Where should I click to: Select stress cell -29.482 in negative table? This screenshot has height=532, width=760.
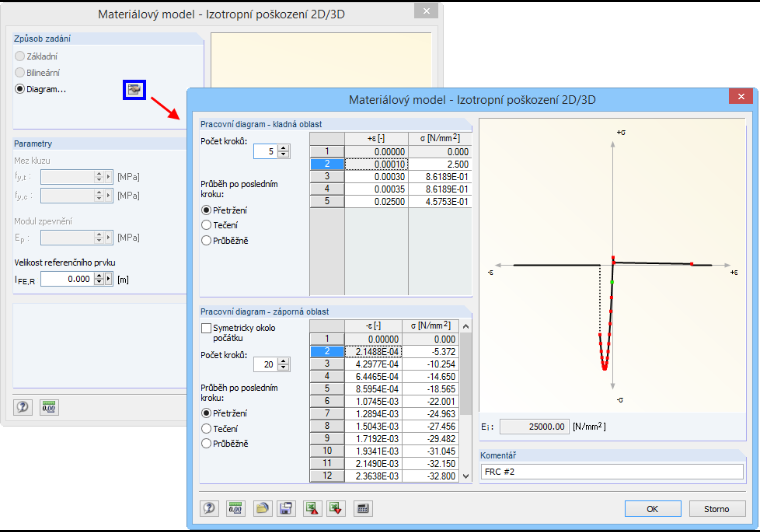click(x=430, y=438)
